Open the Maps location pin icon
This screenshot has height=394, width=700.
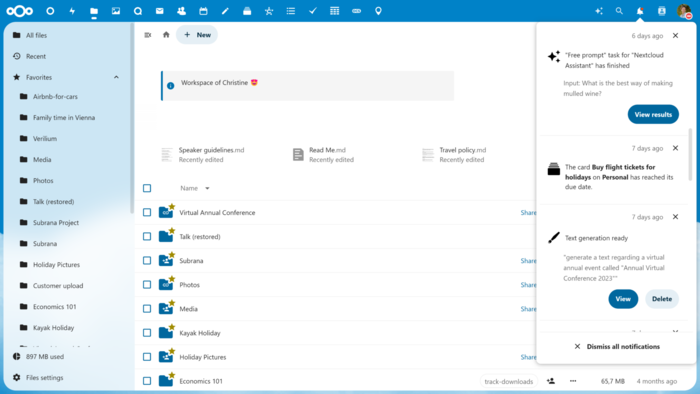pyautogui.click(x=378, y=11)
